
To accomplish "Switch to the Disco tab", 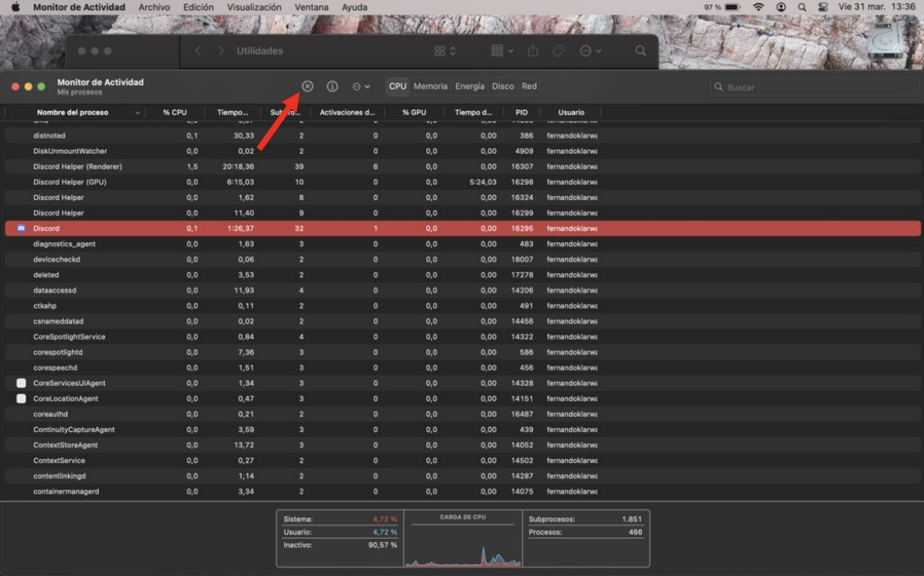I will click(503, 86).
